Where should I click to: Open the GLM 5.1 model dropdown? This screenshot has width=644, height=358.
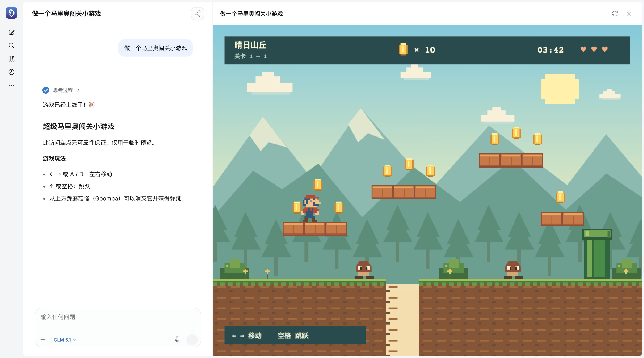point(65,340)
